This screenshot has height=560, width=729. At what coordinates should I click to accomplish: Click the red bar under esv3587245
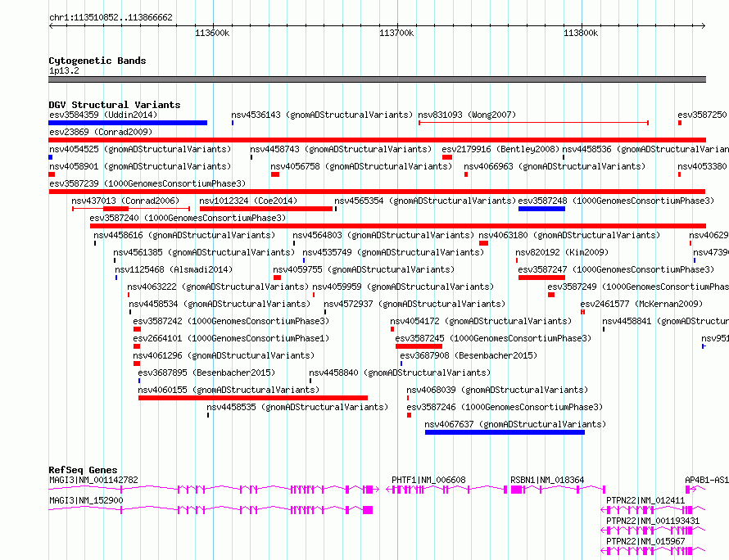click(419, 346)
